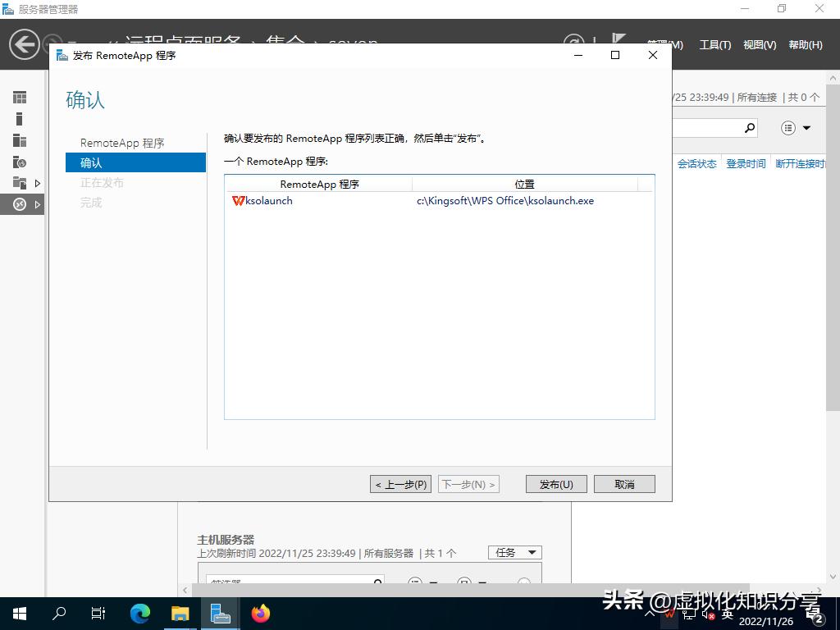Open the 工具(T) menu
This screenshot has width=840, height=630.
714,45
